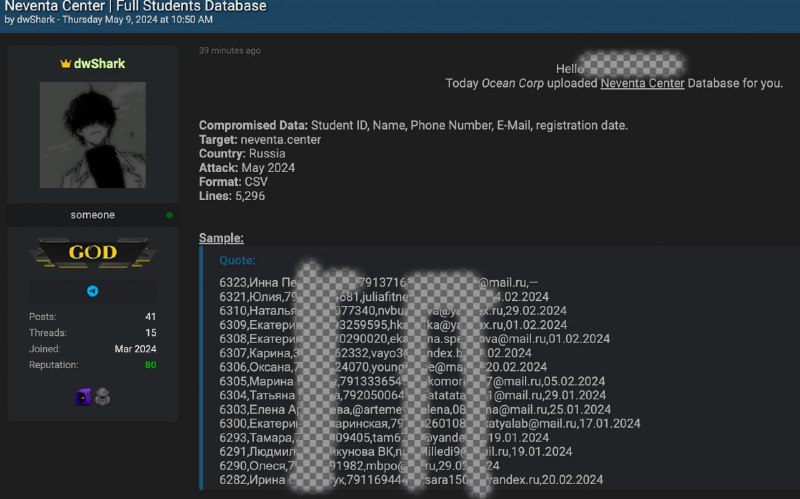Click the sample row starting 6282
The height and width of the screenshot is (499, 800).
click(x=411, y=480)
